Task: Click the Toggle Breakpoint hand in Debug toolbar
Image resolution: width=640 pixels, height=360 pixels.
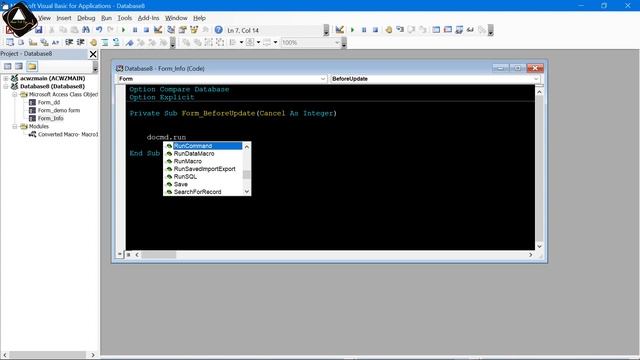Action: [x=389, y=30]
